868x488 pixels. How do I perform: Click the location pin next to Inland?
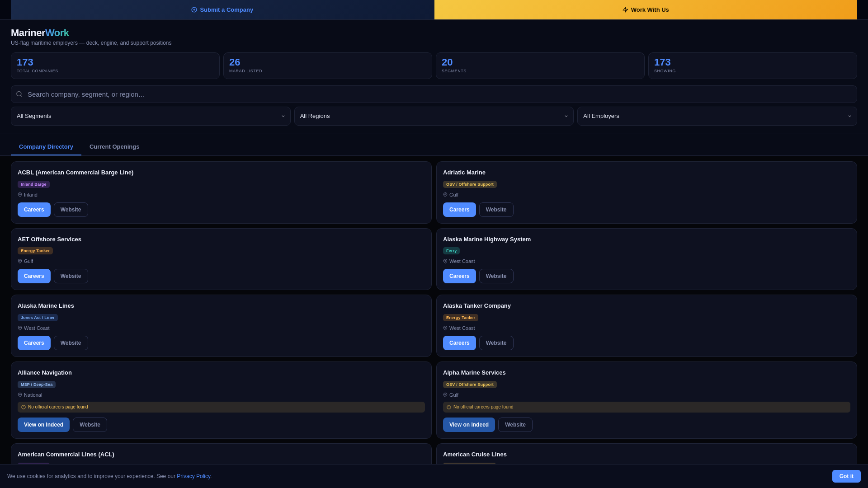[20, 195]
